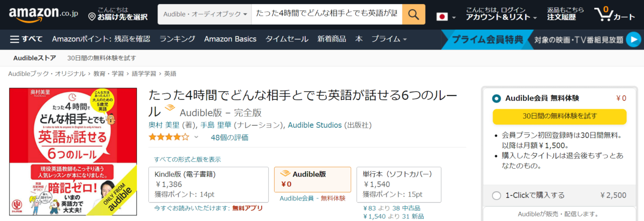Choose the Audible版 ¥0 format option
Screen dimensions: 644x221
tap(312, 180)
